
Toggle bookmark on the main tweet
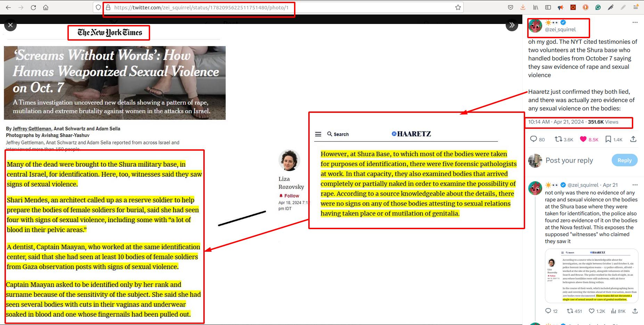point(608,139)
